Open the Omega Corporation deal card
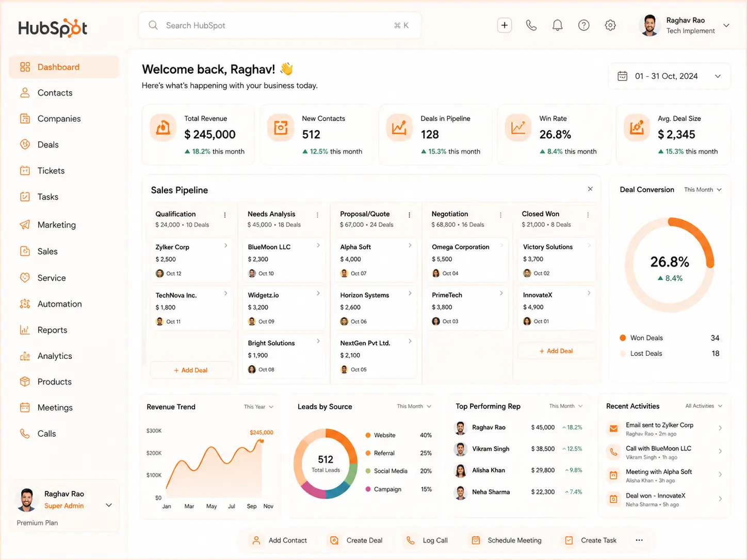Image resolution: width=747 pixels, height=560 pixels. [x=468, y=259]
